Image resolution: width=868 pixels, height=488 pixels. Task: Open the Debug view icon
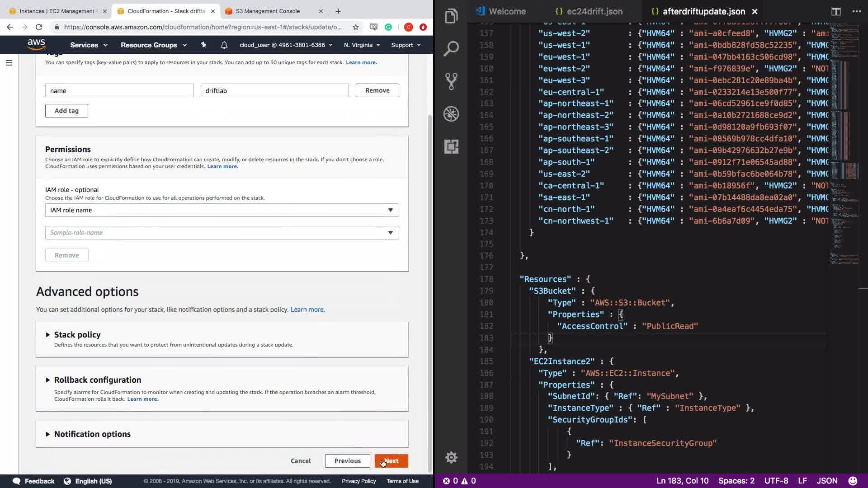(x=451, y=114)
